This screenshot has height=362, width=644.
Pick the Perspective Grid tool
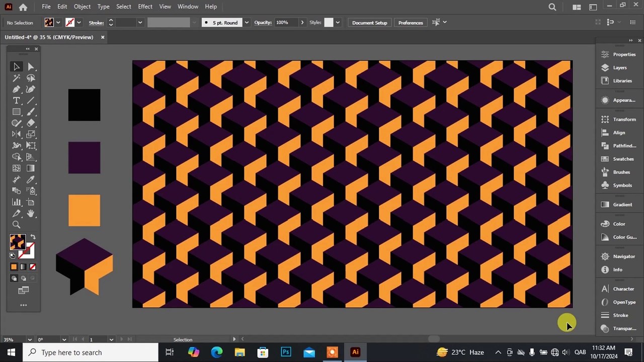tap(31, 157)
